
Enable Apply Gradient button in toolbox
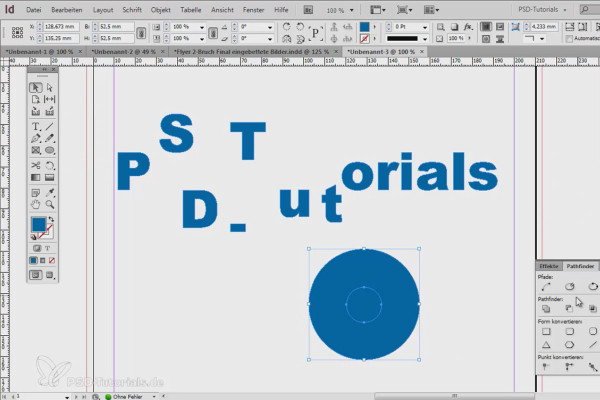point(42,260)
